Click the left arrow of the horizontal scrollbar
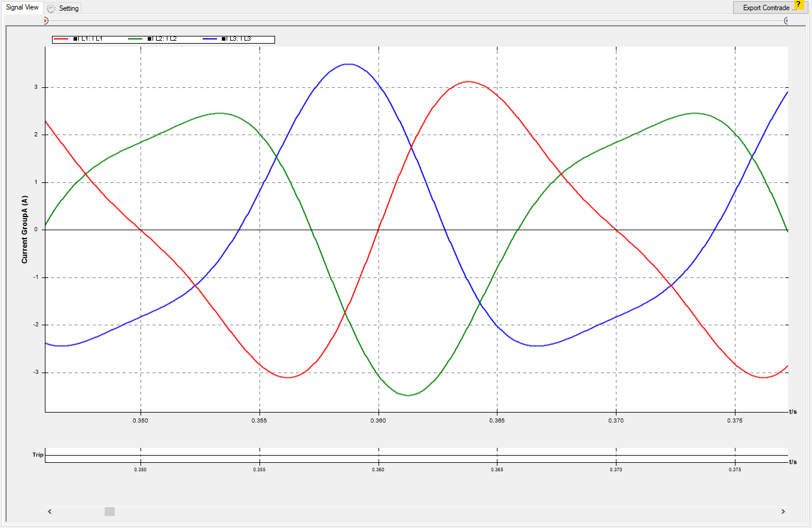Image resolution: width=812 pixels, height=528 pixels. coord(50,511)
